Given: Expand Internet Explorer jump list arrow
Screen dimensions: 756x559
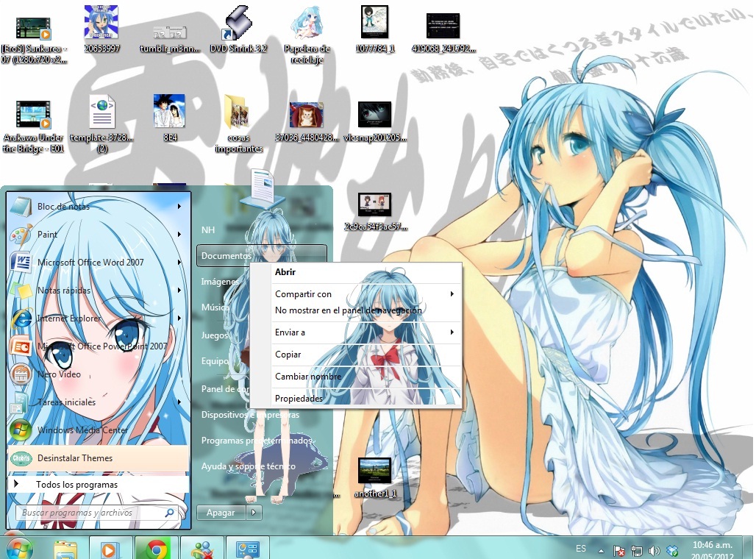Looking at the screenshot, I should pos(179,318).
